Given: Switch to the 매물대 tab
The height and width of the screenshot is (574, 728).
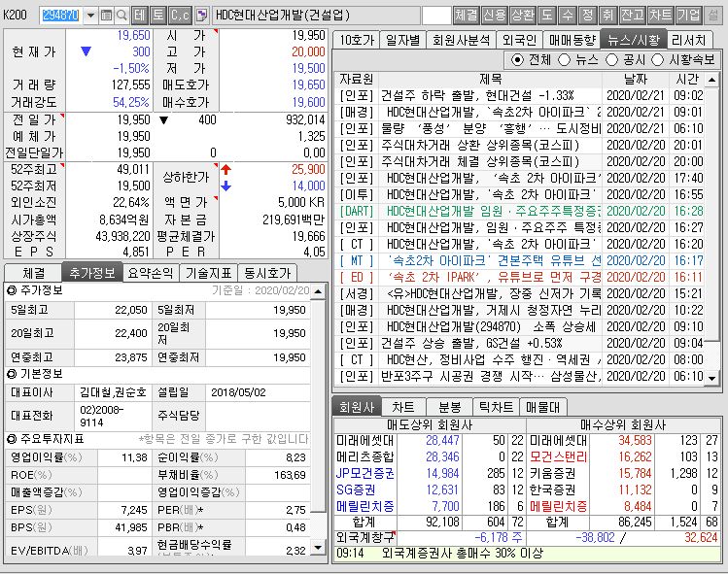Looking at the screenshot, I should pyautogui.click(x=542, y=407).
